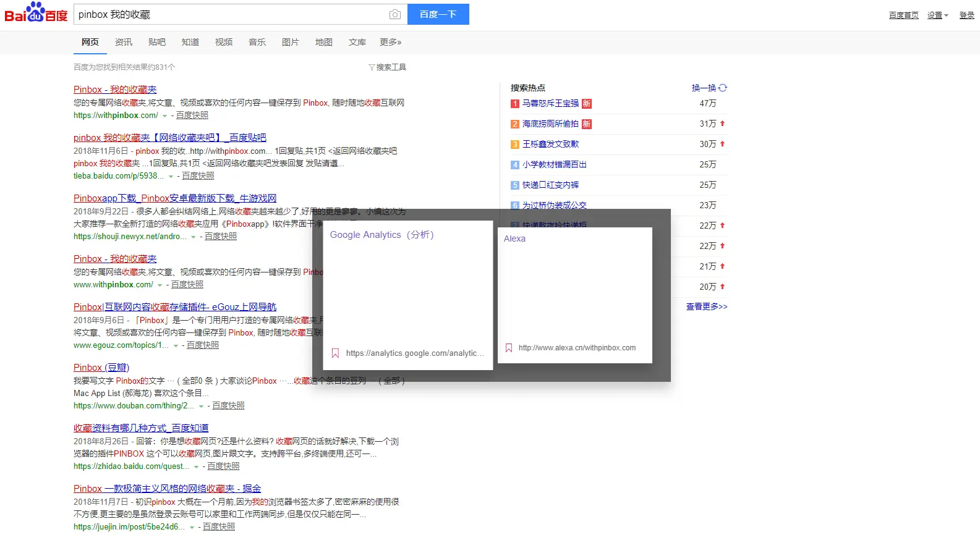Viewport: 980px width, 540px height.
Task: Click bookmark icon on Alexa card
Action: [509, 348]
